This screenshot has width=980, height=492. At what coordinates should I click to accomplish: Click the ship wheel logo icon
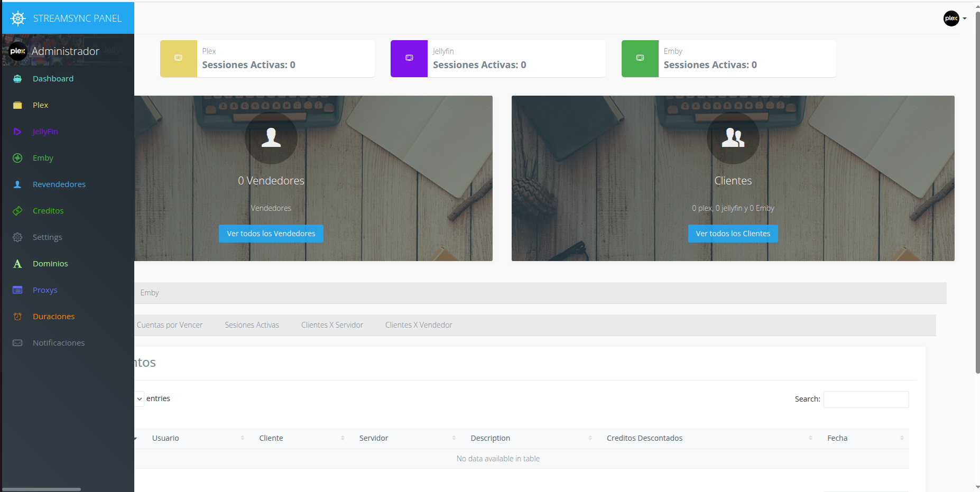18,18
